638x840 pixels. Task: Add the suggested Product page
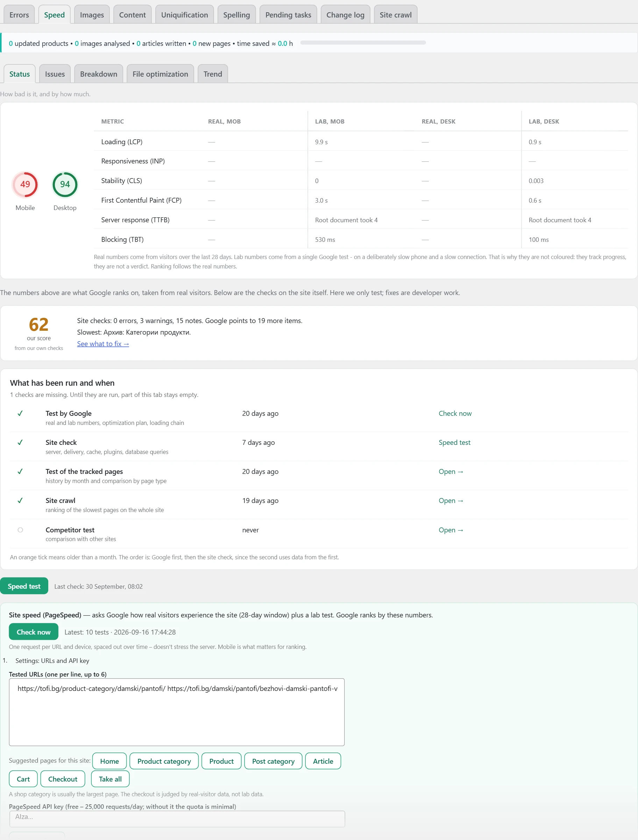pyautogui.click(x=221, y=761)
